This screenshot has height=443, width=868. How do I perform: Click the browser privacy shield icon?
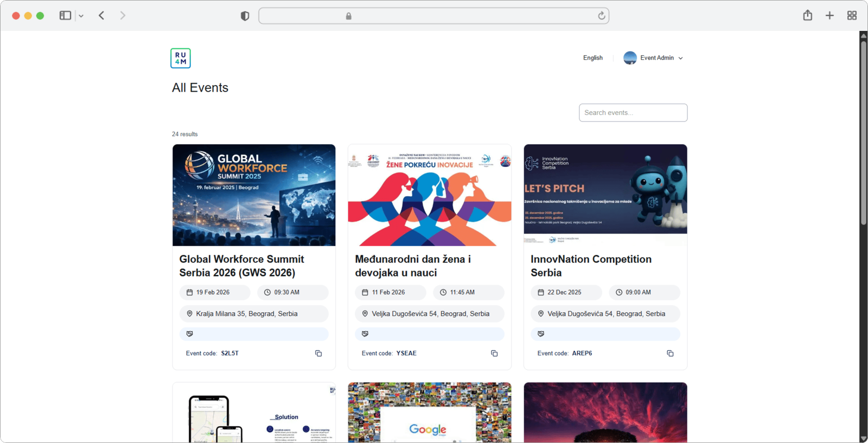245,16
